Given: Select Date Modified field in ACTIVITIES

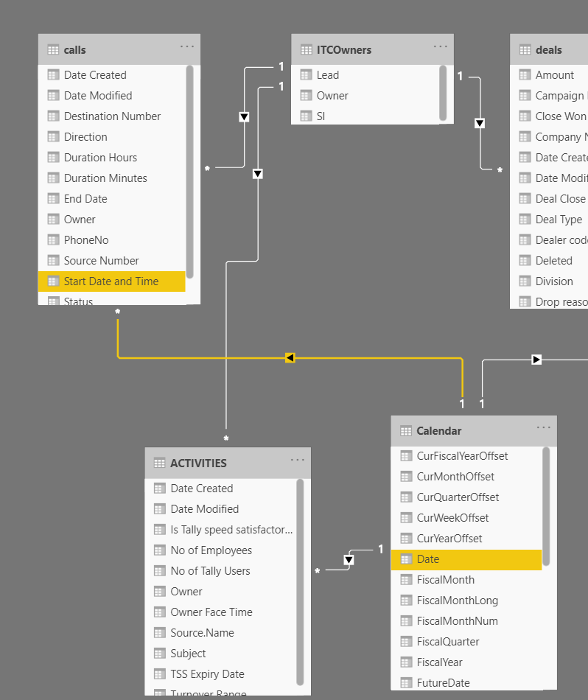Looking at the screenshot, I should (220, 509).
